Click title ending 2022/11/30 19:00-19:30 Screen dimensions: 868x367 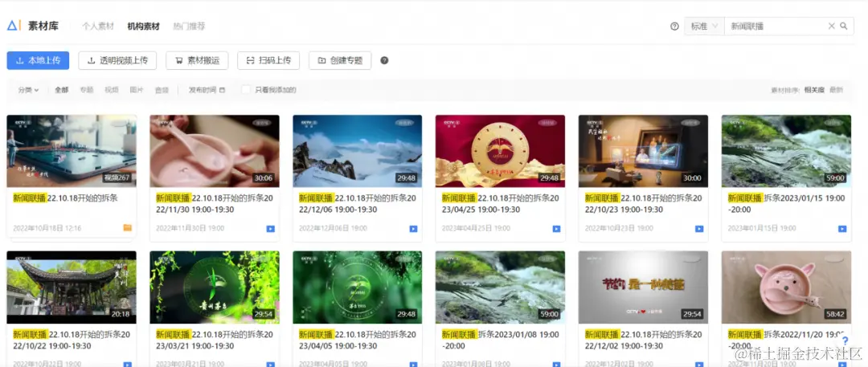(215, 204)
